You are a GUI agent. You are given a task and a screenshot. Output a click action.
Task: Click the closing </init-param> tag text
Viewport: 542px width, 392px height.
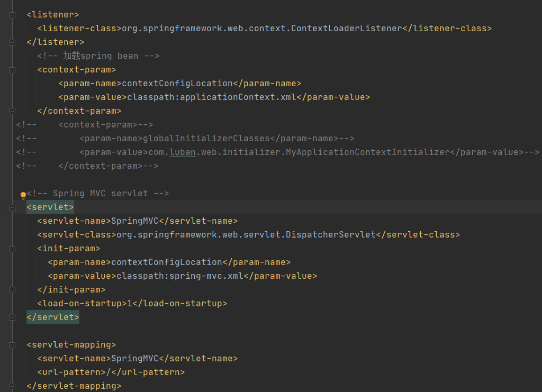click(71, 289)
